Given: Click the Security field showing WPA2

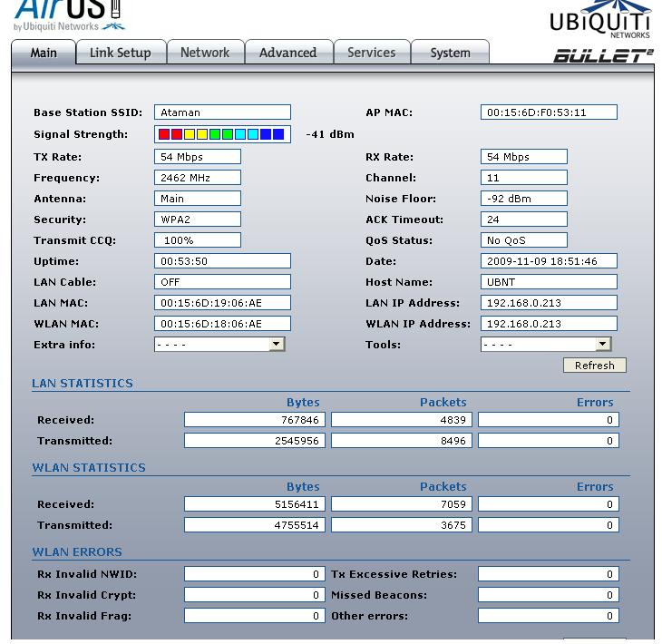Looking at the screenshot, I should pos(198,220).
